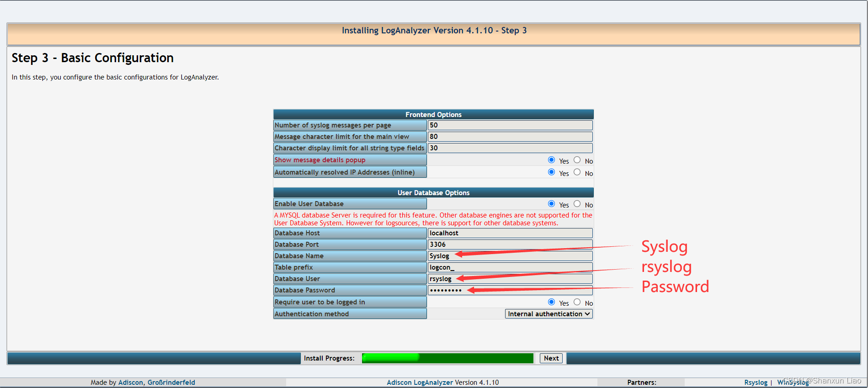Focus the Database Password field
The height and width of the screenshot is (388, 868).
point(510,290)
